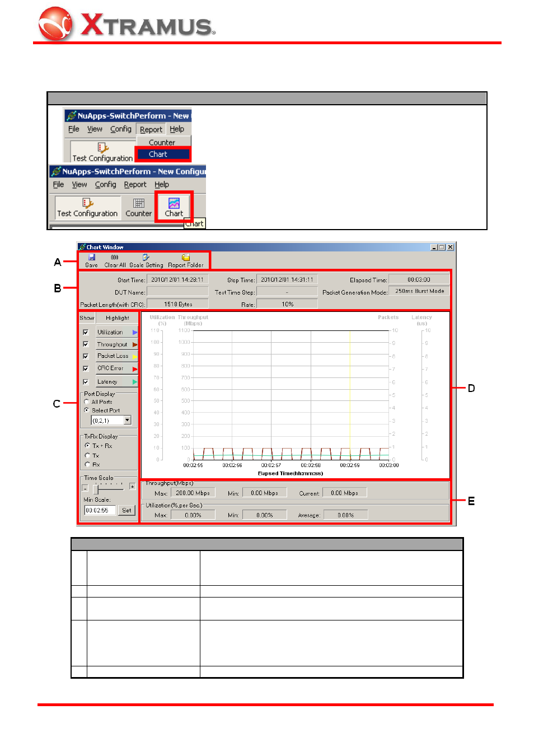Toggle the CRC Error show checkbox
Image resolution: width=534 pixels, height=756 pixels.
pos(86,368)
